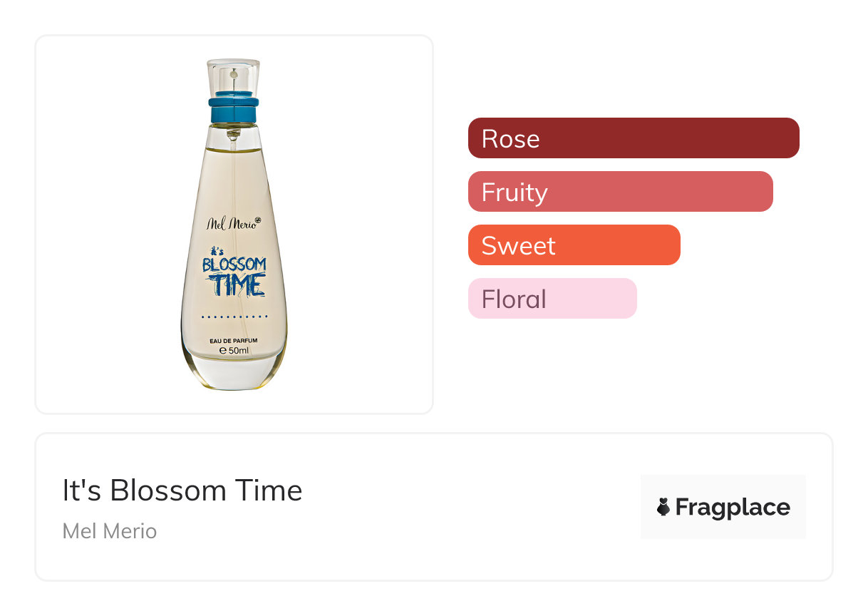The image size is (868, 616).
Task: Click the "It's Blossom Time" title
Action: click(182, 491)
